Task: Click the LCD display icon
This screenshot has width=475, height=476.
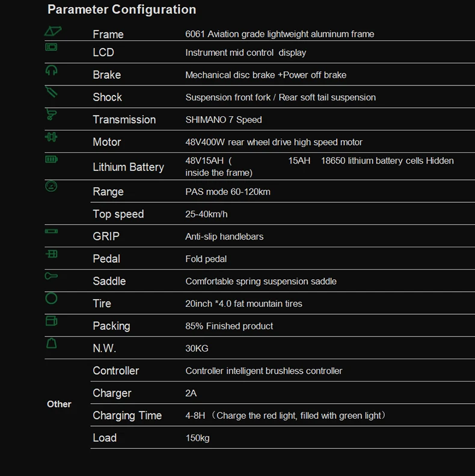Action: 52,47
